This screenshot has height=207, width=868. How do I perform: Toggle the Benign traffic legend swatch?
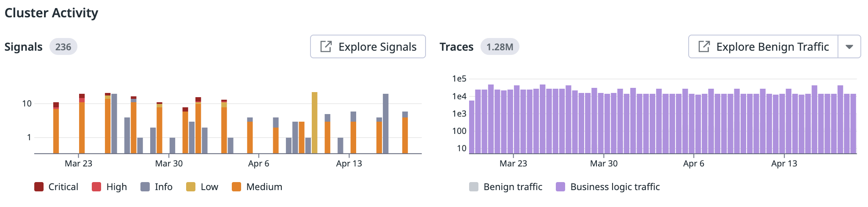pos(474,187)
